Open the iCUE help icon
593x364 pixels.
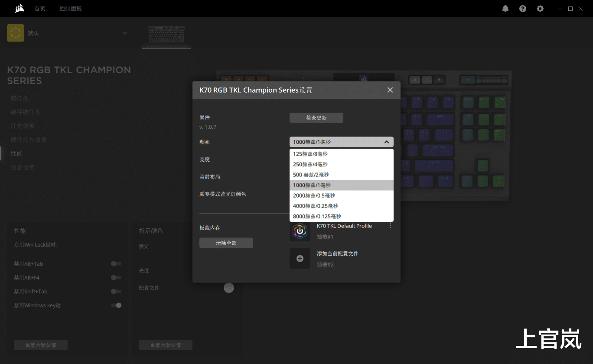point(522,8)
